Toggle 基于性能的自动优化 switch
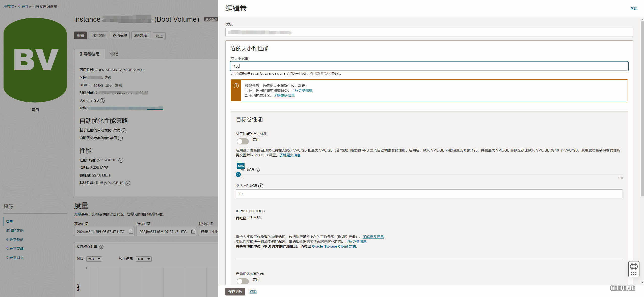Viewport: 644px width, 297px height. coord(243,141)
